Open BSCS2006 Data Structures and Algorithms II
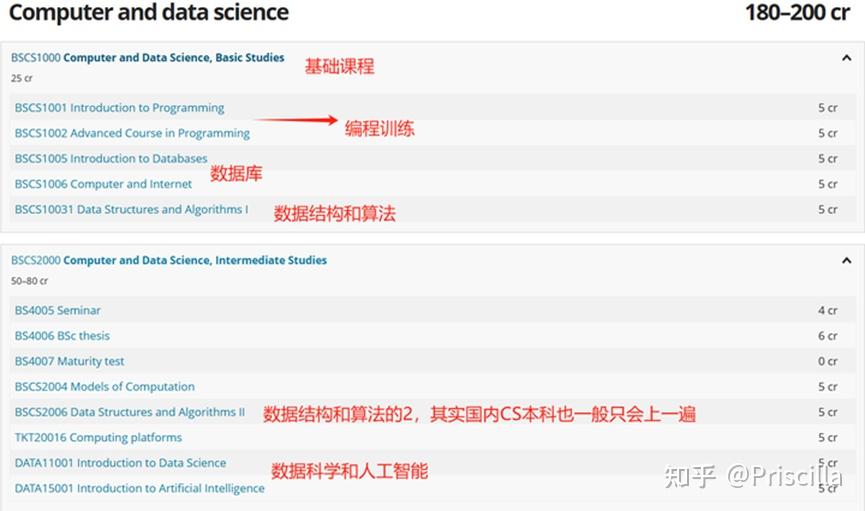This screenshot has height=511, width=865. click(x=130, y=412)
